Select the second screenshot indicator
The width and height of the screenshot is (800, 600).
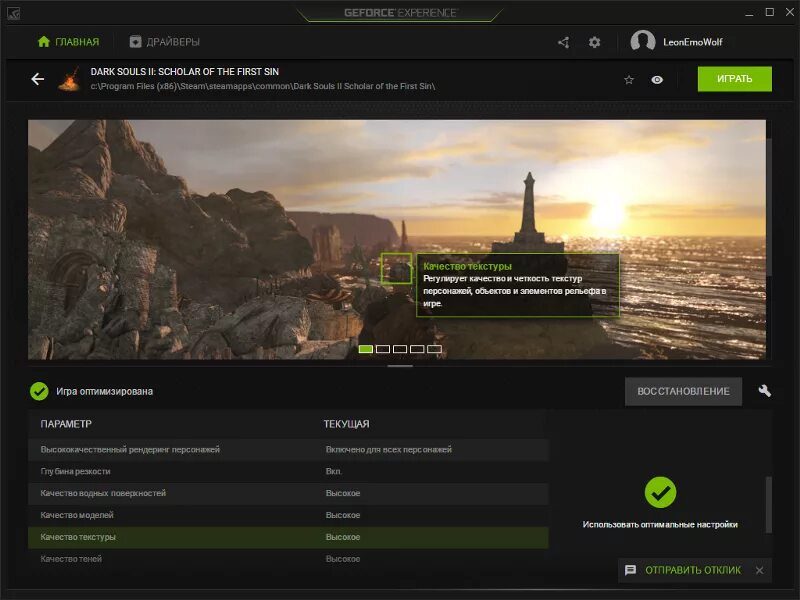(383, 349)
